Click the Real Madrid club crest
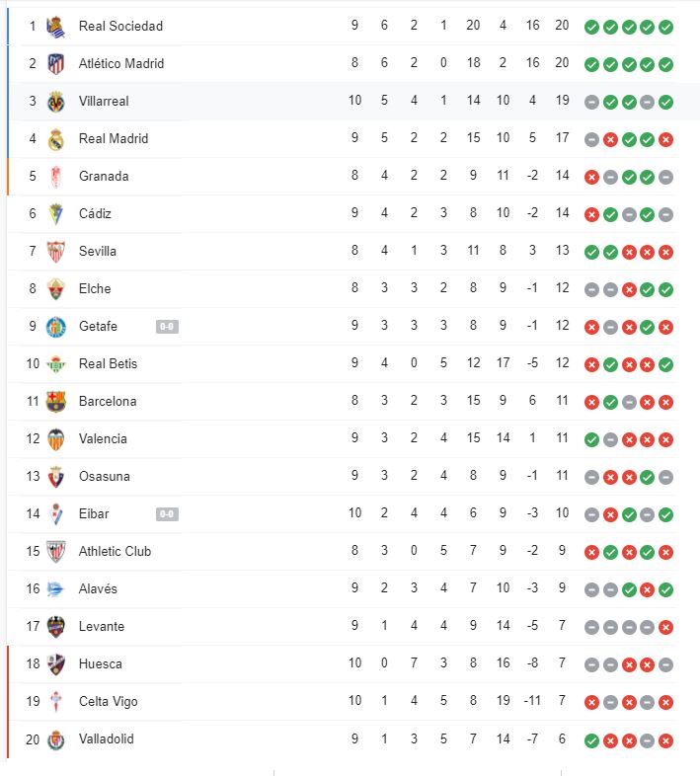This screenshot has height=776, width=700. [x=55, y=139]
